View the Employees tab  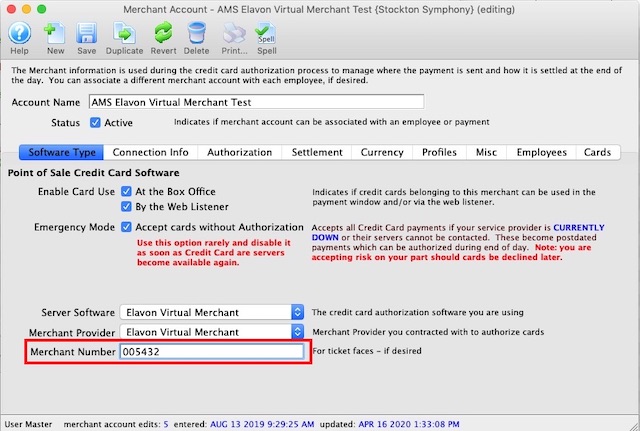pyautogui.click(x=542, y=152)
